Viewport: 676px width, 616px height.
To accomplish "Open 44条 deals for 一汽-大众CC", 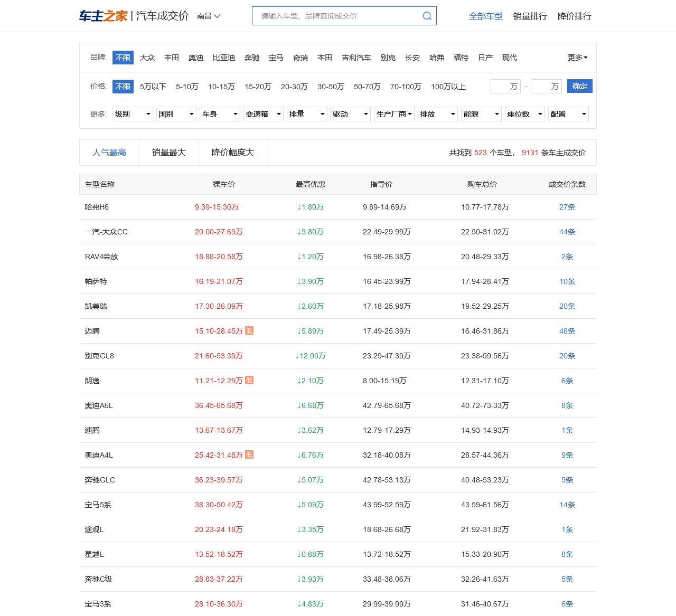I will (567, 232).
